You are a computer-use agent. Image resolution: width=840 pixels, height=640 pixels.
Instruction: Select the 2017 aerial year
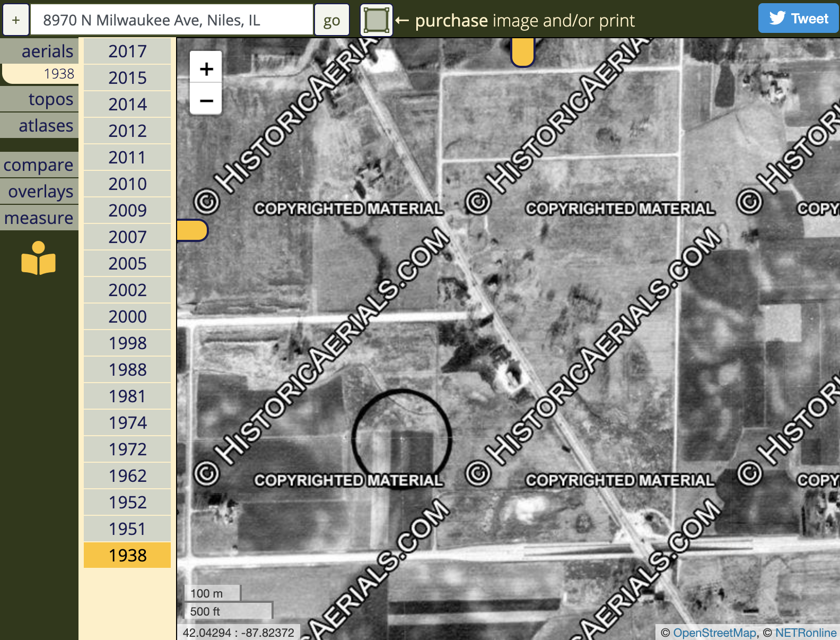[127, 51]
